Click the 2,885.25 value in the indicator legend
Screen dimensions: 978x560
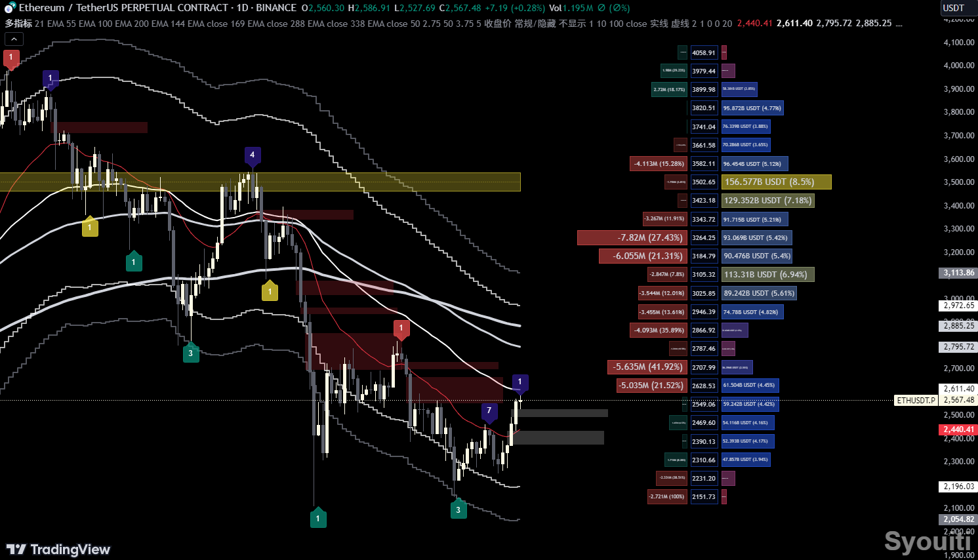click(x=873, y=24)
